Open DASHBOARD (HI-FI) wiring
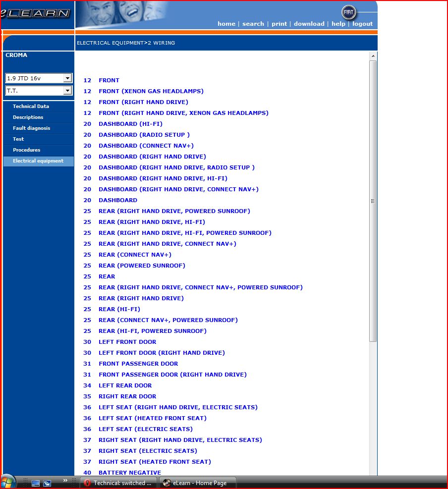The width and height of the screenshot is (448, 489). [x=130, y=124]
